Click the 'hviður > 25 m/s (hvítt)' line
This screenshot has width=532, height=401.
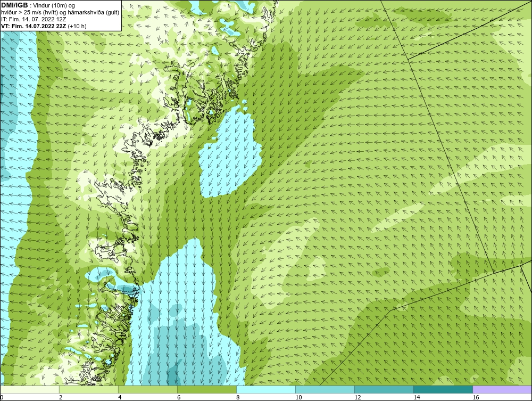29,13
